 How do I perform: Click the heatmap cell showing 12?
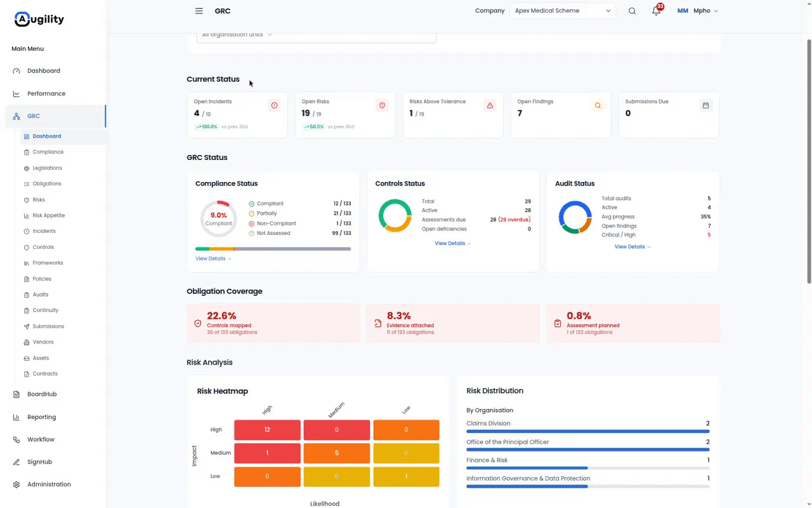tap(267, 430)
